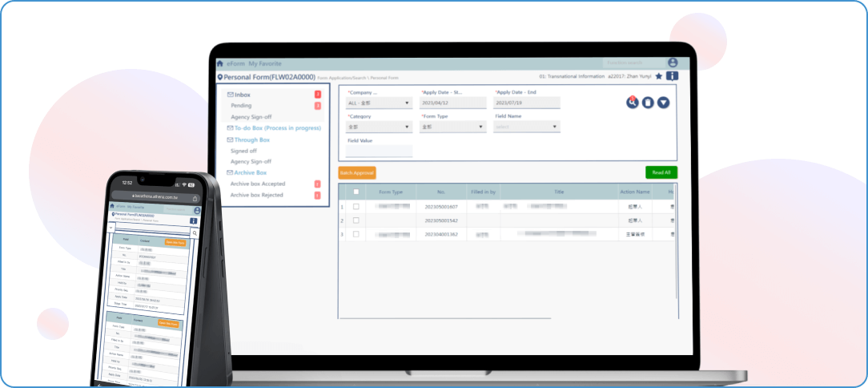Image resolution: width=868 pixels, height=388 pixels.
Task: Open the Form Type dropdown
Action: [452, 127]
